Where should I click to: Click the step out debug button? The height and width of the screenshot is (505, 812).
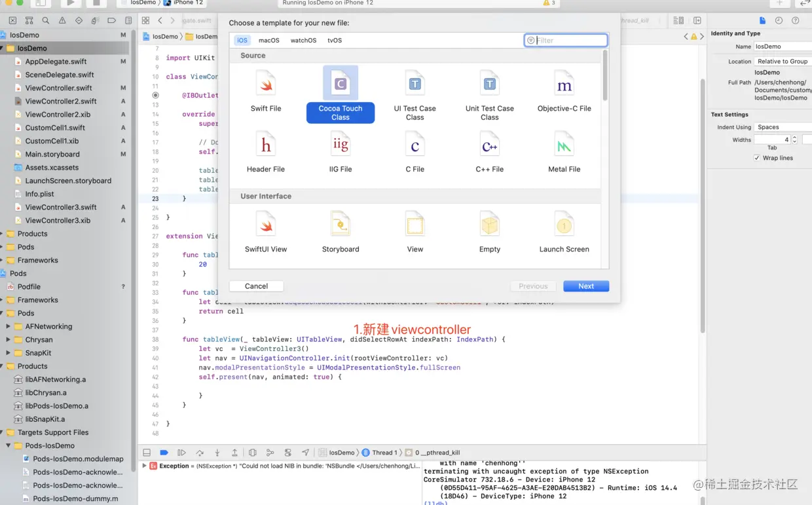234,453
